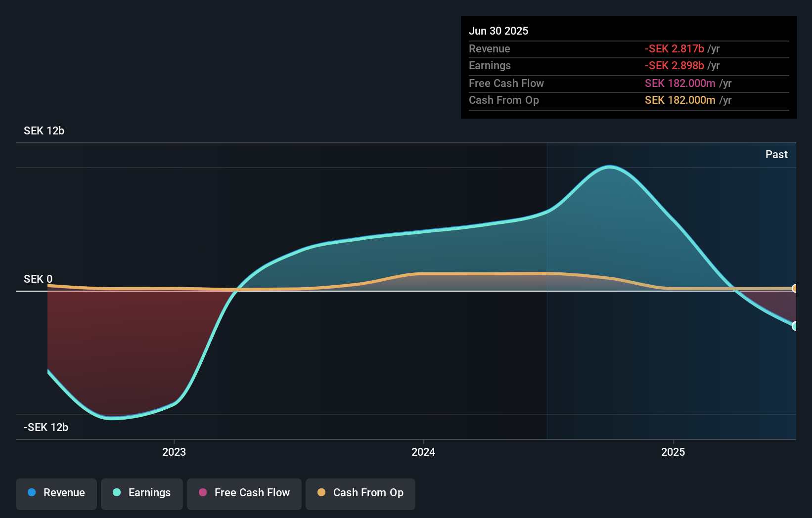
Task: Click the -SEK 2.817b revenue value
Action: click(x=675, y=49)
